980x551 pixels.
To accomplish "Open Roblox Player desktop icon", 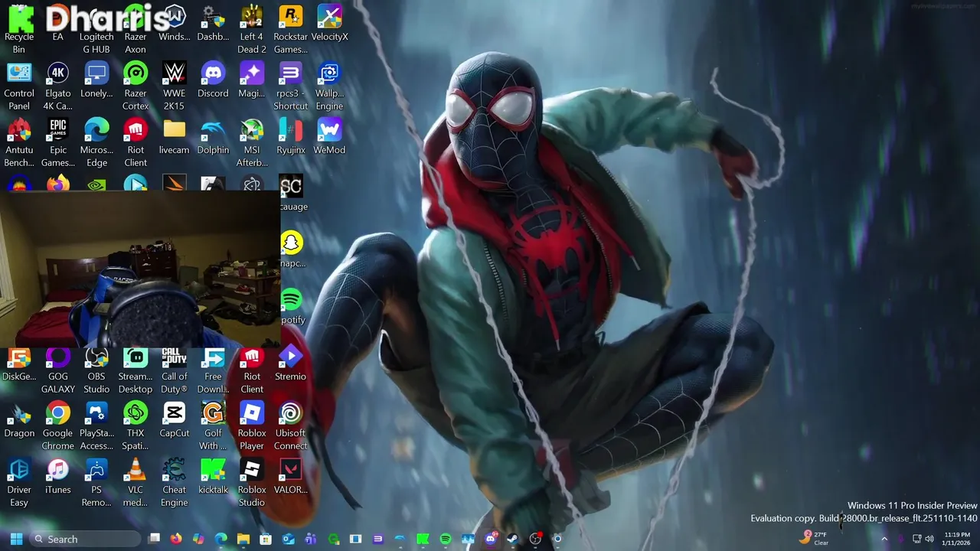I will (x=252, y=425).
